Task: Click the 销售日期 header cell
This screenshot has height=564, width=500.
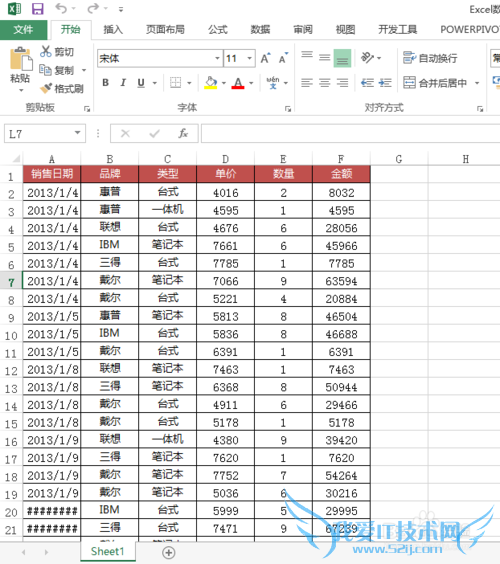Action: 52,174
